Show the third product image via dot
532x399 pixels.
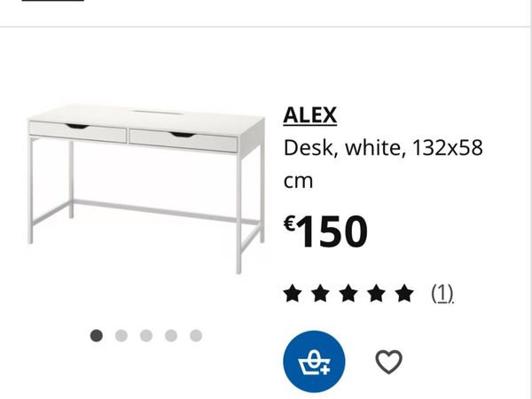(146, 335)
